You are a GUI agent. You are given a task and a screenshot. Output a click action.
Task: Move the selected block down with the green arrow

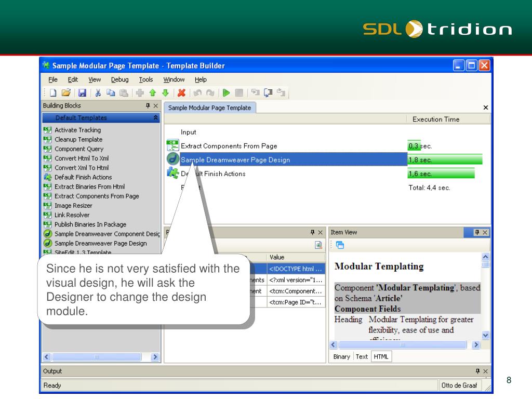tap(166, 92)
